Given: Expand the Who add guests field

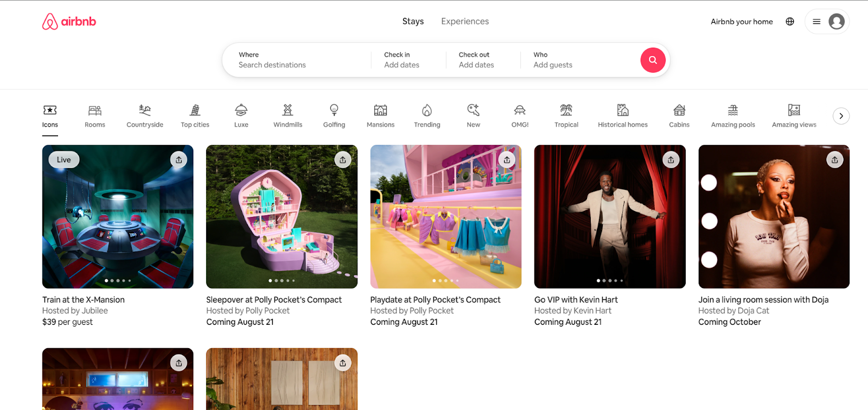Looking at the screenshot, I should (575, 60).
